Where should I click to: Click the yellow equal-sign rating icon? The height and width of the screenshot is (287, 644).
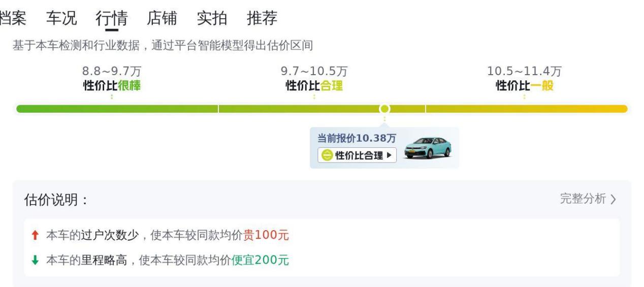click(x=328, y=155)
